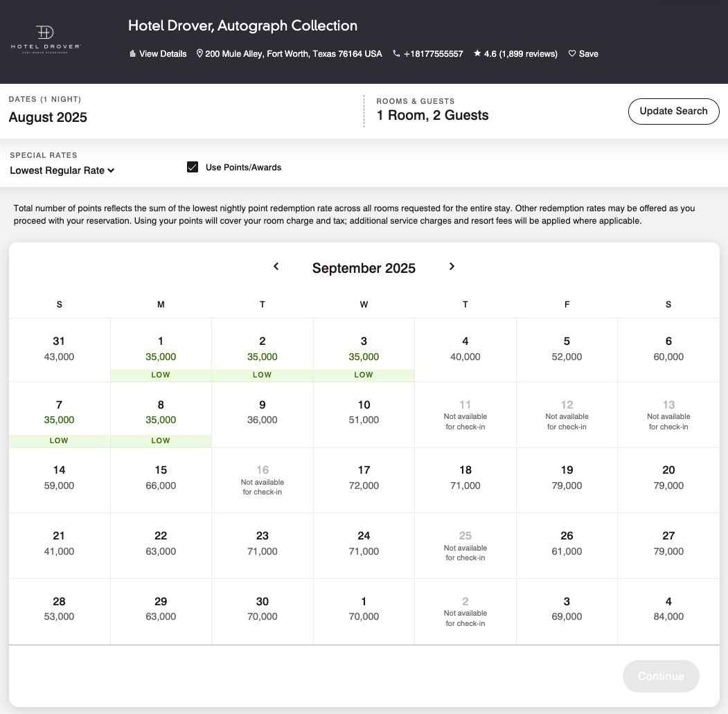Viewport: 728px width, 714px height.
Task: Open View Details link
Action: pyautogui.click(x=163, y=54)
